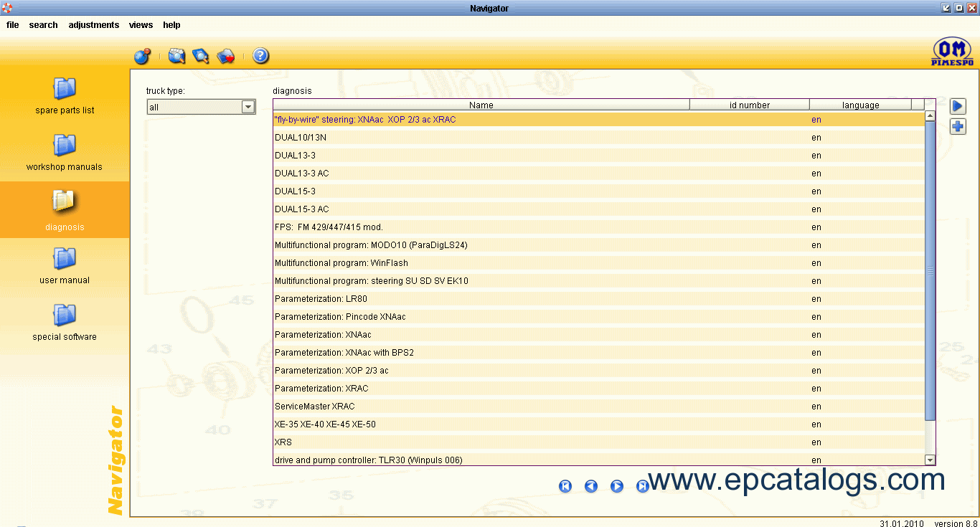The width and height of the screenshot is (980, 527).
Task: Select the fly-by-wire steering row
Action: click(599, 120)
